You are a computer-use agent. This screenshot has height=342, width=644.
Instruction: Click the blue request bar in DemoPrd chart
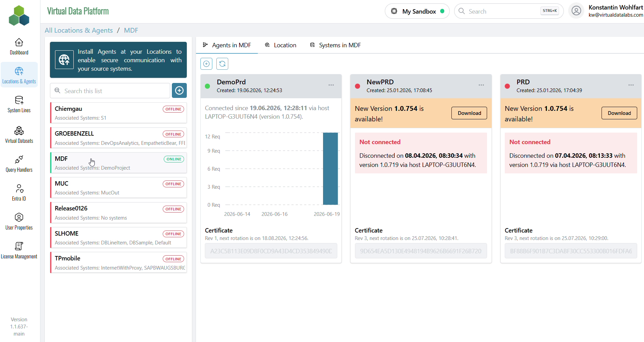pyautogui.click(x=330, y=169)
